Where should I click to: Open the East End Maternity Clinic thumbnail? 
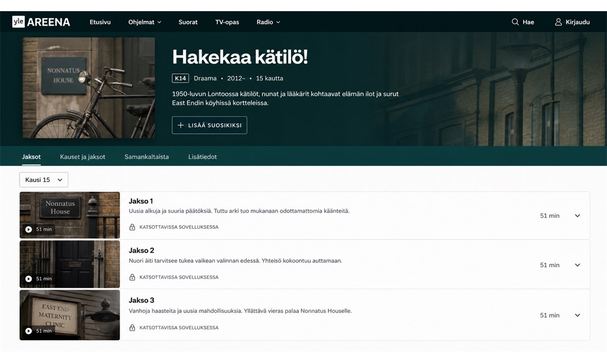click(x=70, y=314)
